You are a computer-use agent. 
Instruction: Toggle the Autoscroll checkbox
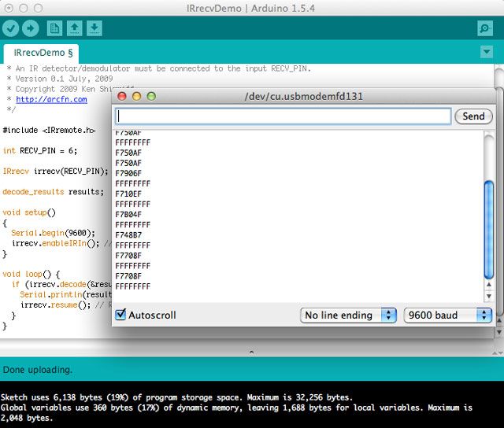click(120, 315)
